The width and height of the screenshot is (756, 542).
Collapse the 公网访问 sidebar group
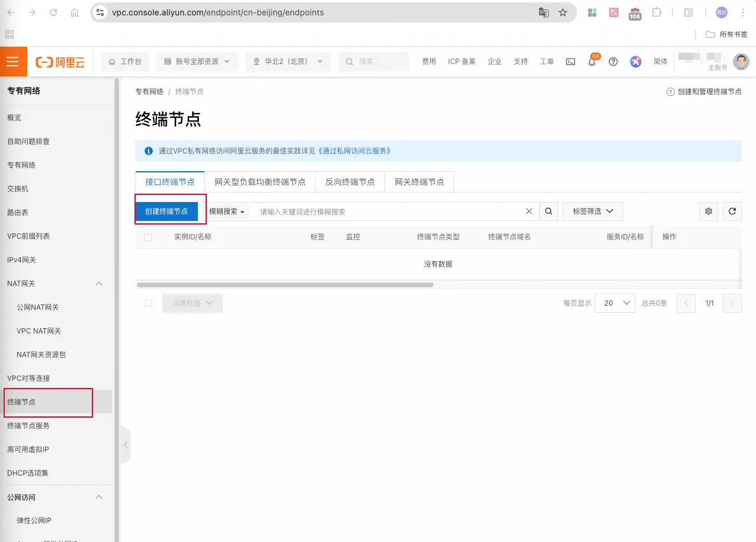(100, 497)
